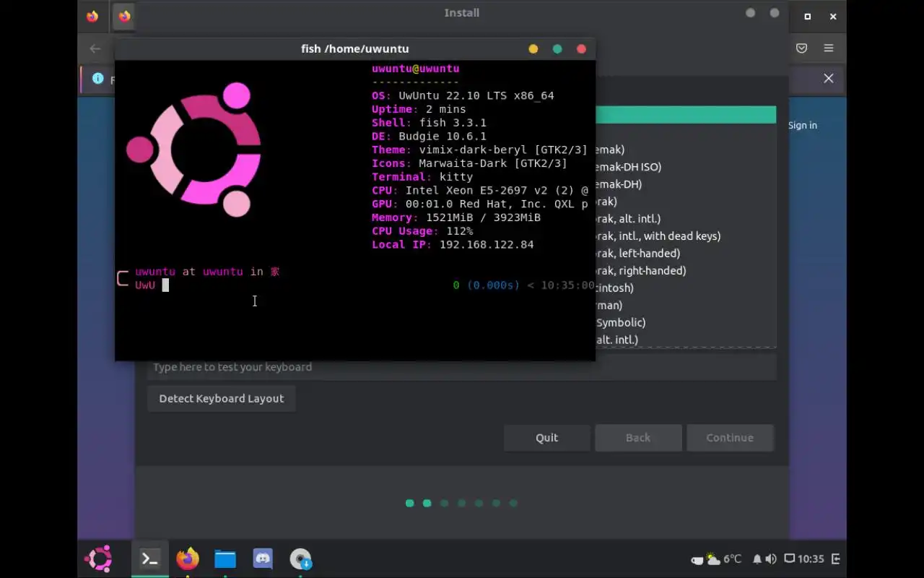The width and height of the screenshot is (924, 578).
Task: Click the terminal prompt cursor after 'UwU'
Action: (x=165, y=285)
